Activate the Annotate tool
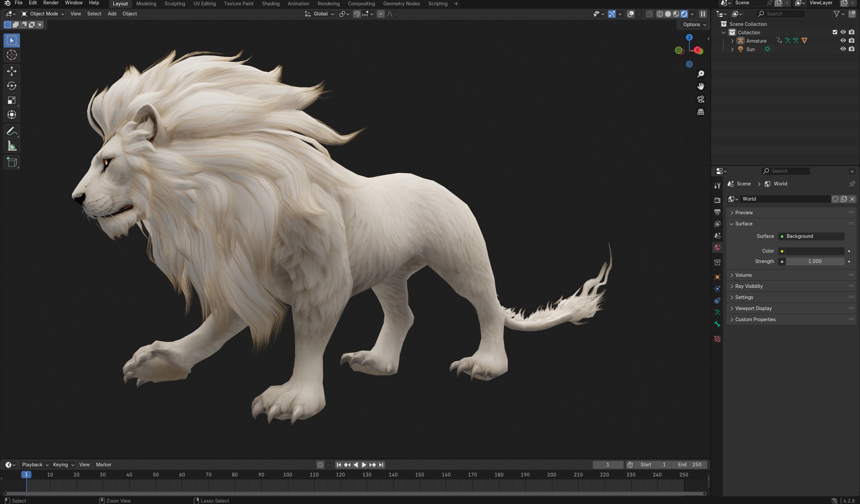 click(x=12, y=131)
